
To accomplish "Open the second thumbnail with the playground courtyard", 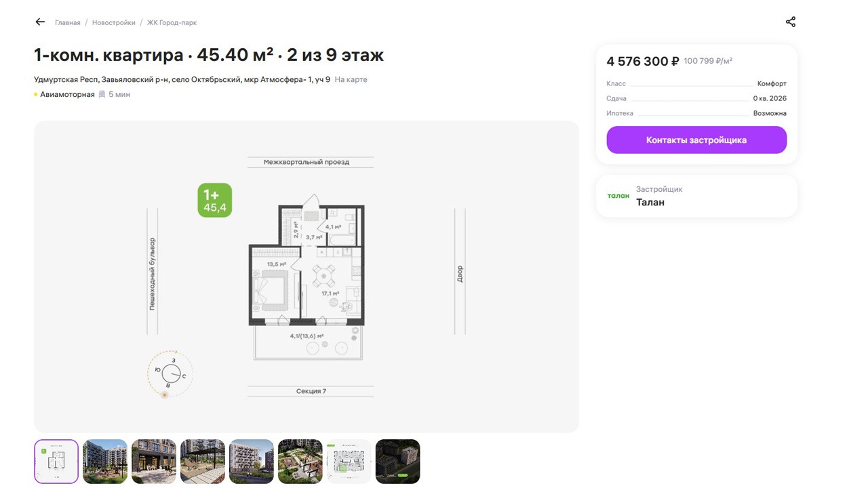I will pyautogui.click(x=105, y=462).
